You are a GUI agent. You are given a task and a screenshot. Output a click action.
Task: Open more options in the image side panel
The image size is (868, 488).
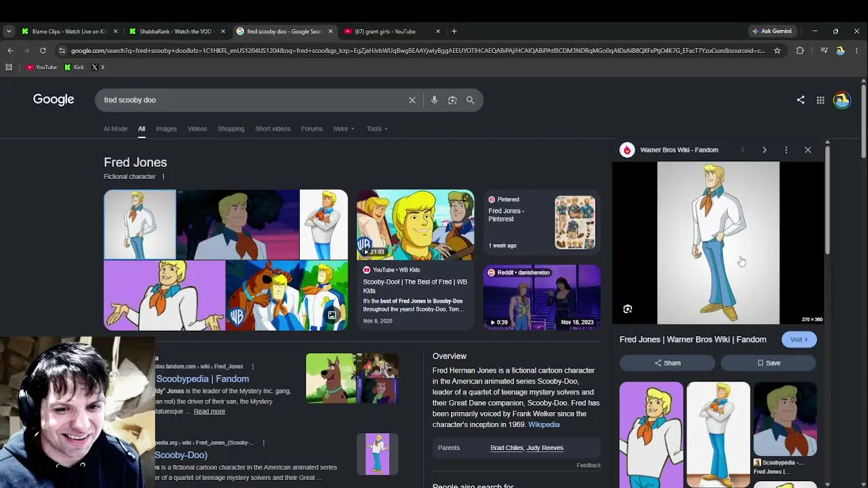pos(786,150)
